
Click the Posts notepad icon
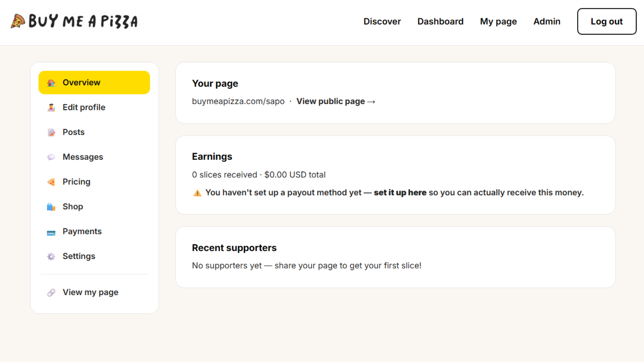51,132
